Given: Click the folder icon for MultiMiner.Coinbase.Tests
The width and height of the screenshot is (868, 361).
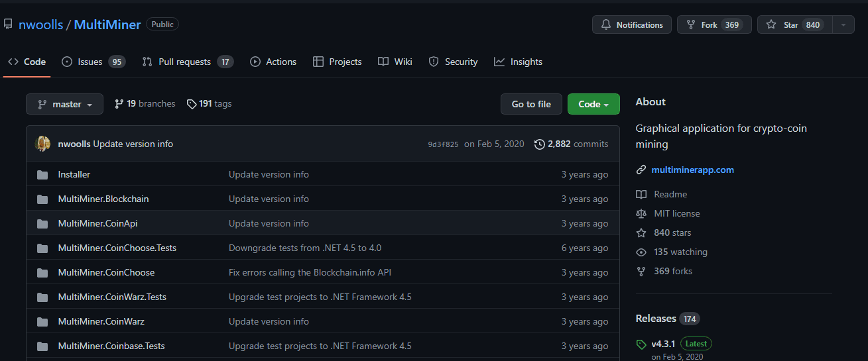Looking at the screenshot, I should (x=43, y=346).
